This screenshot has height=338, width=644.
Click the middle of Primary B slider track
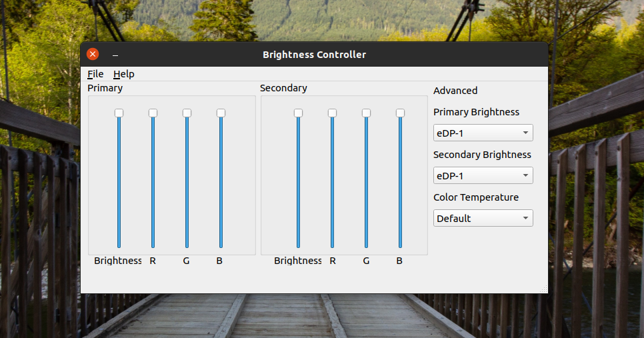(221, 181)
